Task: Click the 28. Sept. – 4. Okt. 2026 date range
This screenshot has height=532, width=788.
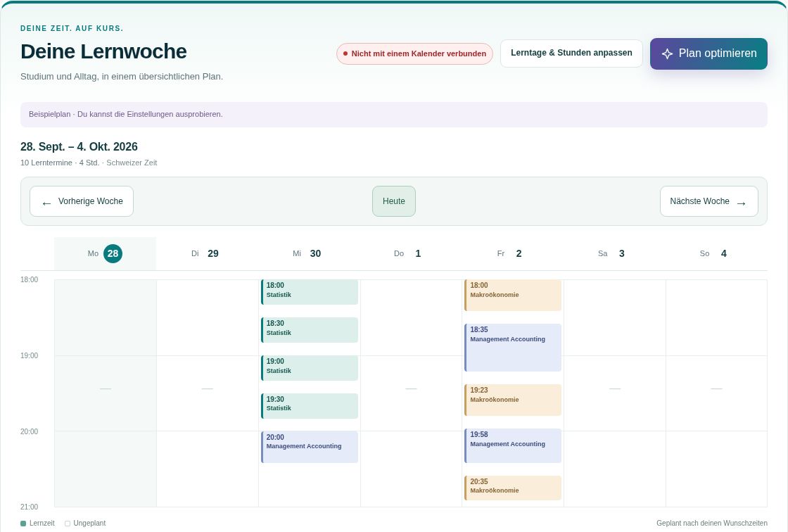Action: click(79, 147)
